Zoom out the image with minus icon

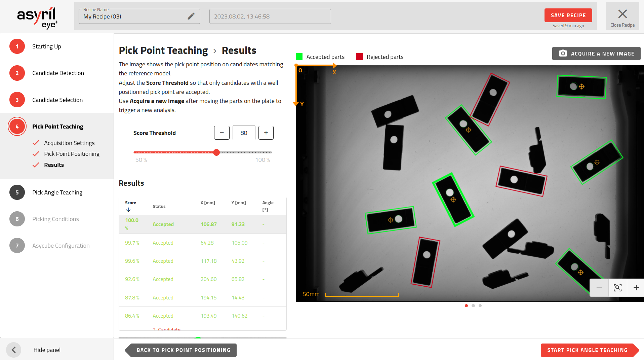tap(599, 288)
